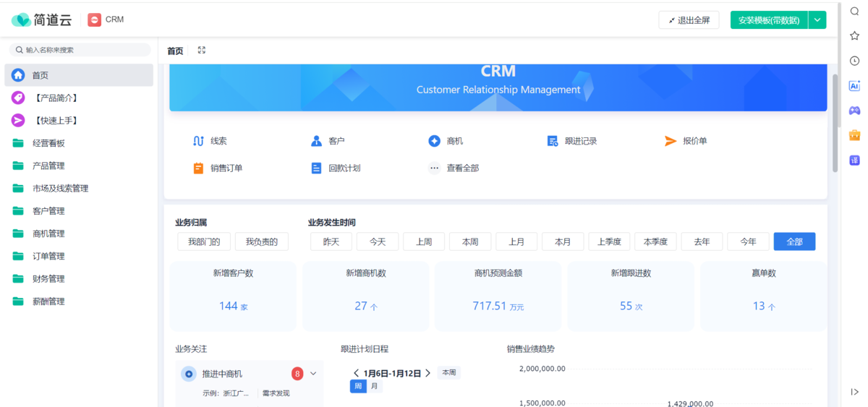Open dropdown arrow beside 安装模板 button
Screen dimensions: 868x407
[x=817, y=20]
